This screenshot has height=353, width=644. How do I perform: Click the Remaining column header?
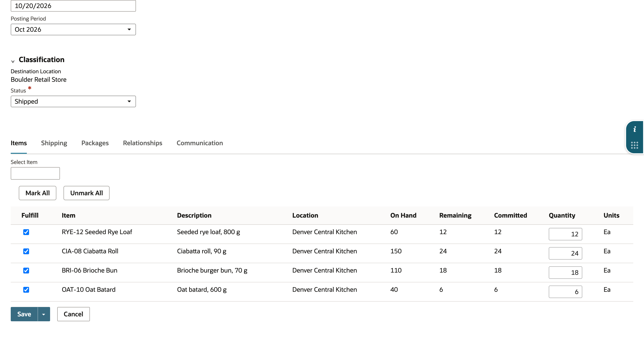455,216
